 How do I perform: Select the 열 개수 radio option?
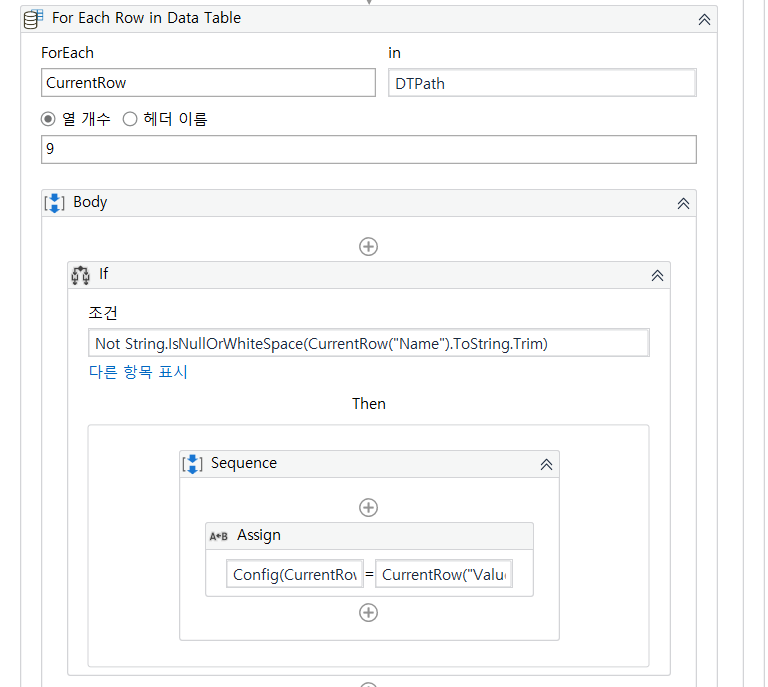point(48,119)
